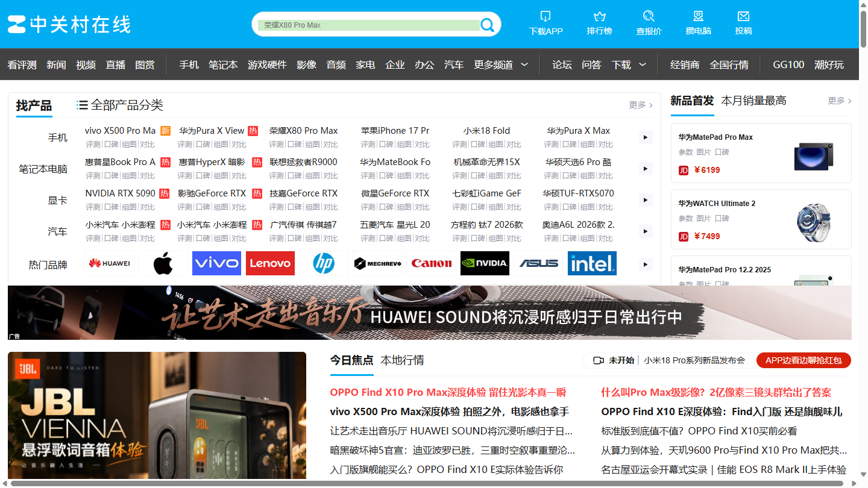The height and width of the screenshot is (488, 868).
Task: Read OPPO Find X10 Pro Max深度体验 headline
Action: point(448,392)
